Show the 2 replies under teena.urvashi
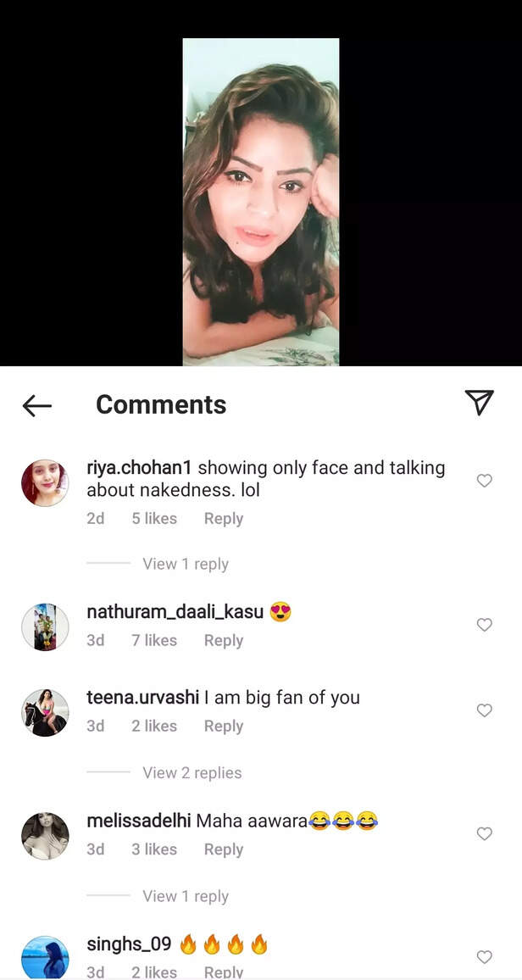The height and width of the screenshot is (980, 522). pyautogui.click(x=192, y=772)
